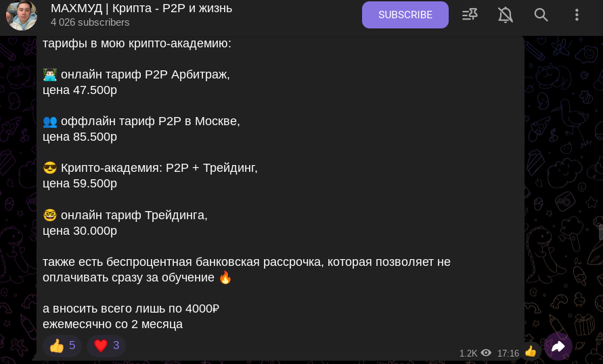Screen dimensions: 603x364
Task: Open the channel avatar photo
Action: [x=21, y=15]
